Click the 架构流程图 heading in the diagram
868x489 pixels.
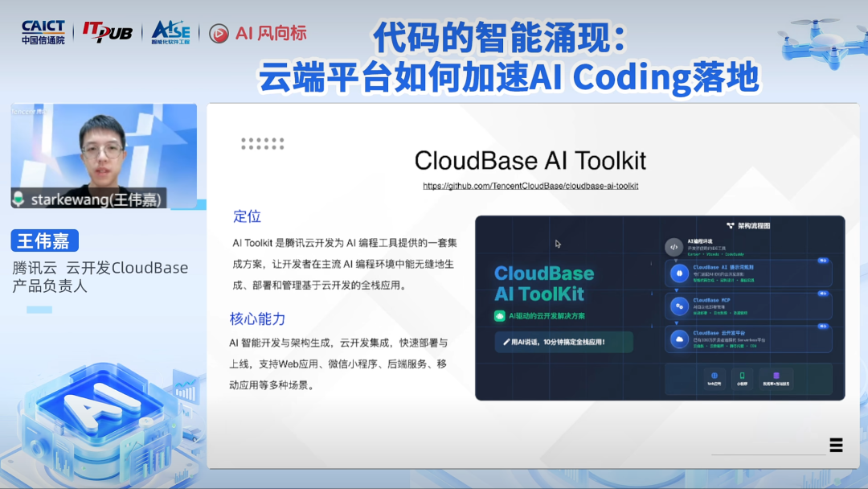coord(754,226)
